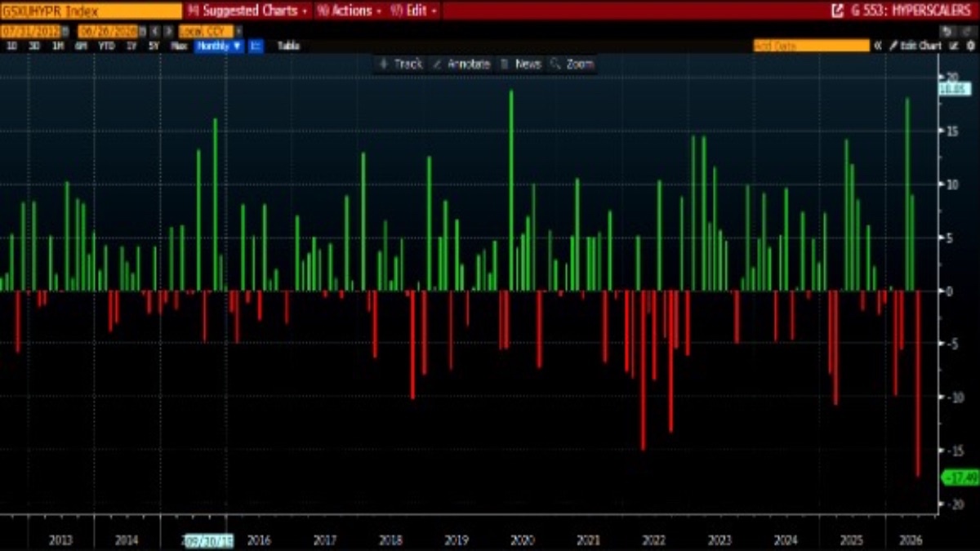Activate the Zoom magnifier tool
This screenshot has width=980, height=551.
pos(572,64)
